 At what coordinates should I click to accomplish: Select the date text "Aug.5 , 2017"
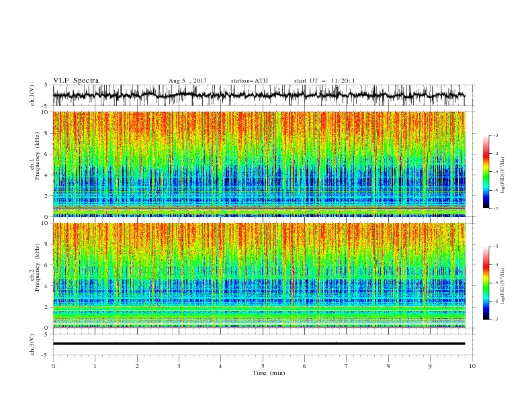point(187,81)
